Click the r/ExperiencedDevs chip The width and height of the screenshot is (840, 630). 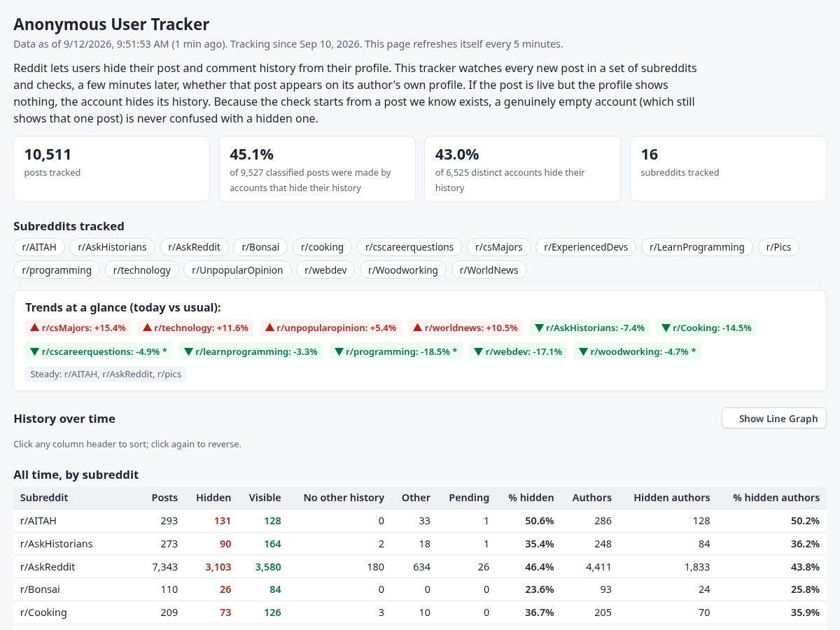coord(586,247)
